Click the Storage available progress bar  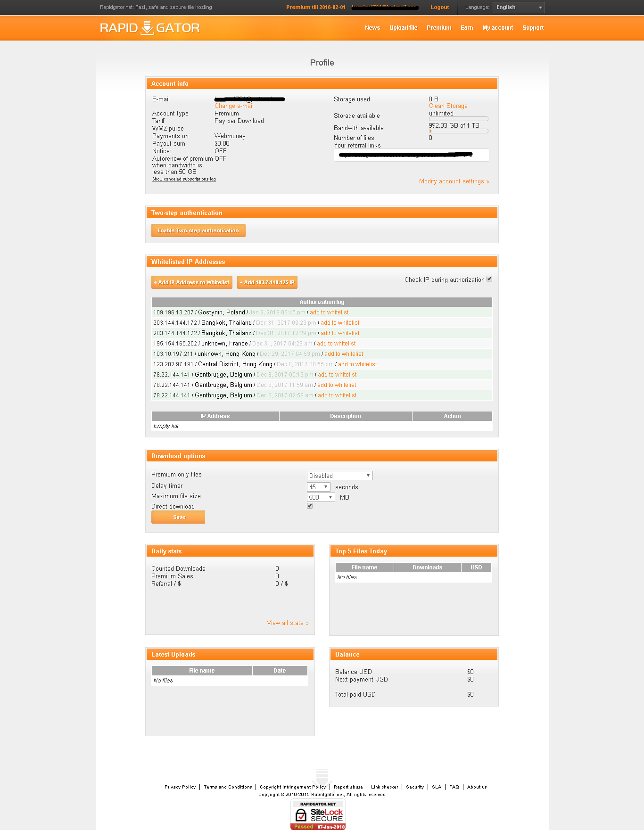click(x=459, y=119)
